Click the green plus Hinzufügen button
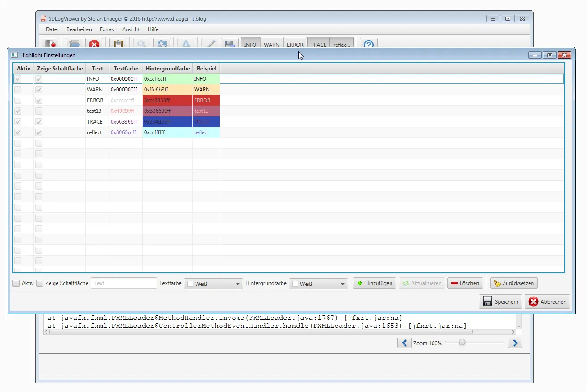 (375, 283)
